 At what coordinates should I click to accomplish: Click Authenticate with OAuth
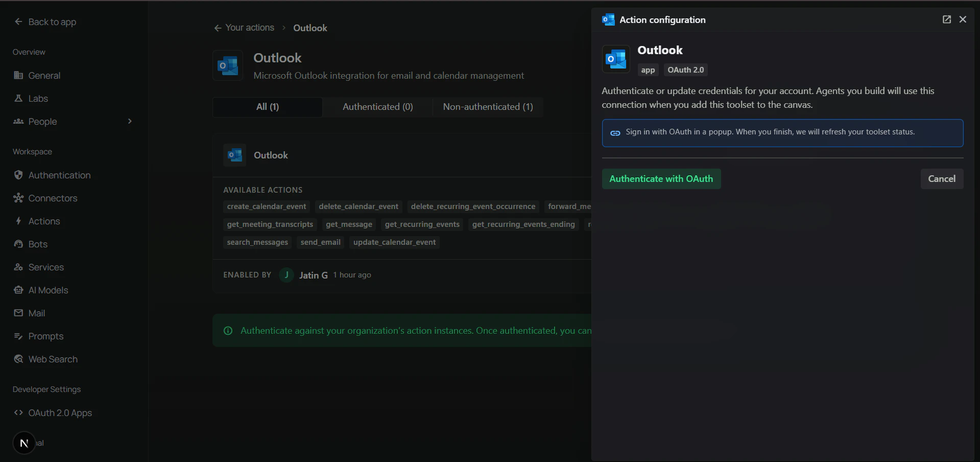coord(661,179)
